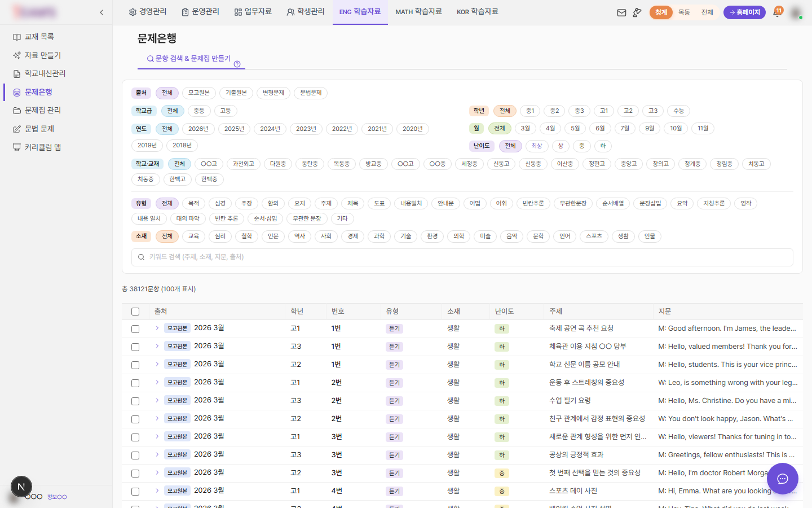812x508 pixels.
Task: Click the round N logo at bottom left
Action: tap(21, 487)
